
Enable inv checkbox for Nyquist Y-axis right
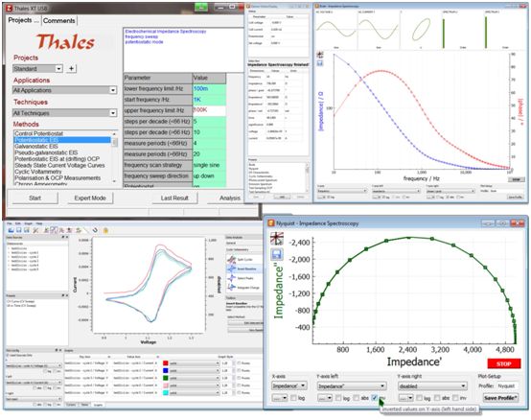[x=455, y=398]
